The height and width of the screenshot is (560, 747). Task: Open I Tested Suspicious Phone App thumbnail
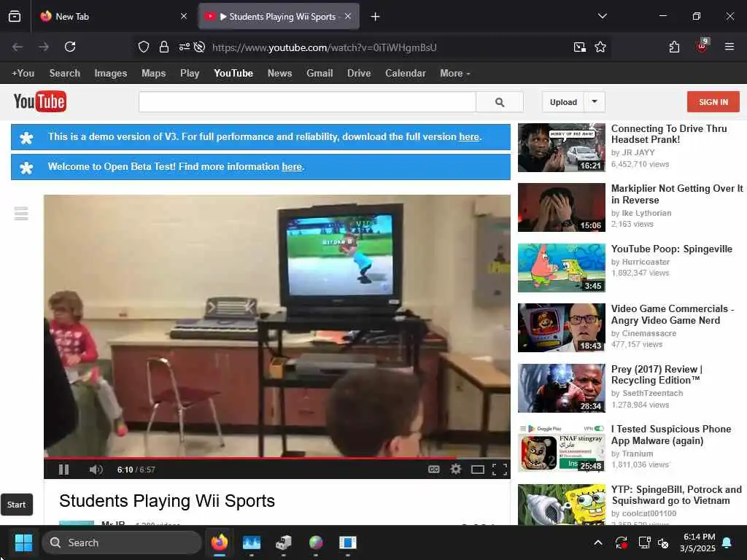click(x=561, y=448)
